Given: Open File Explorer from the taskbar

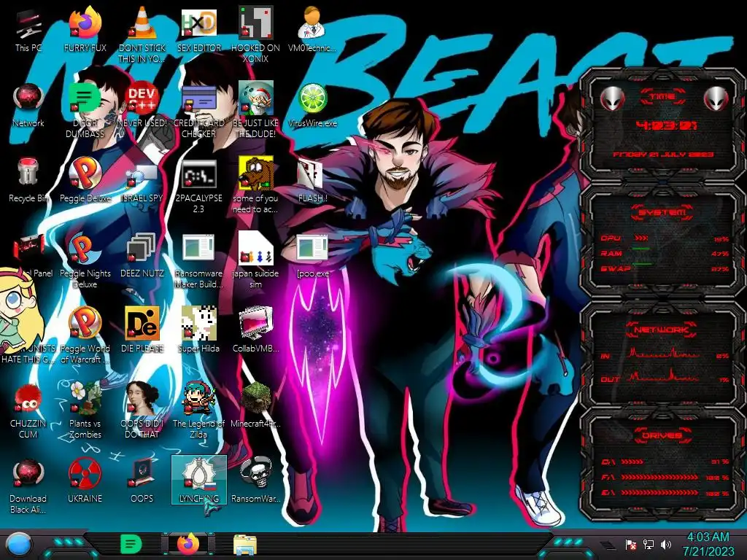Looking at the screenshot, I should click(x=245, y=545).
